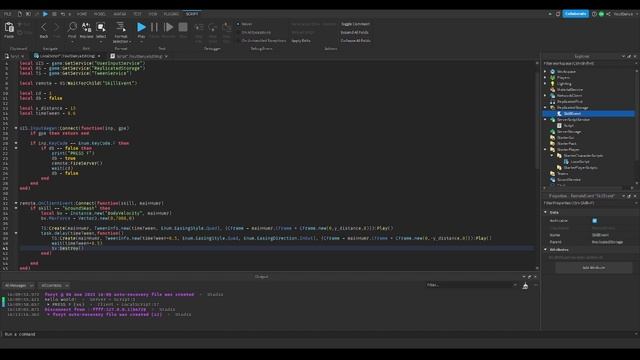
Task: Click the Players service icon
Action: tap(553, 78)
